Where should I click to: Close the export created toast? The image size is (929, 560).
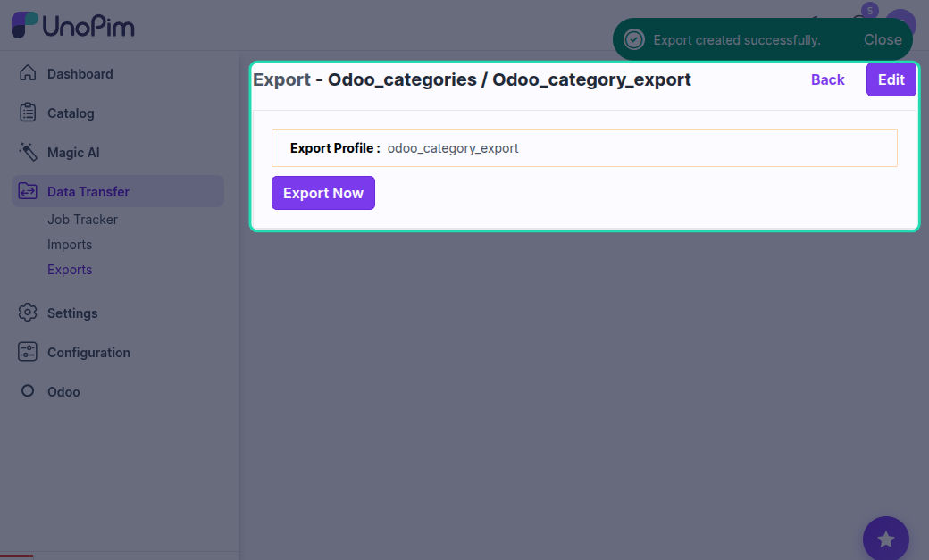coord(883,39)
